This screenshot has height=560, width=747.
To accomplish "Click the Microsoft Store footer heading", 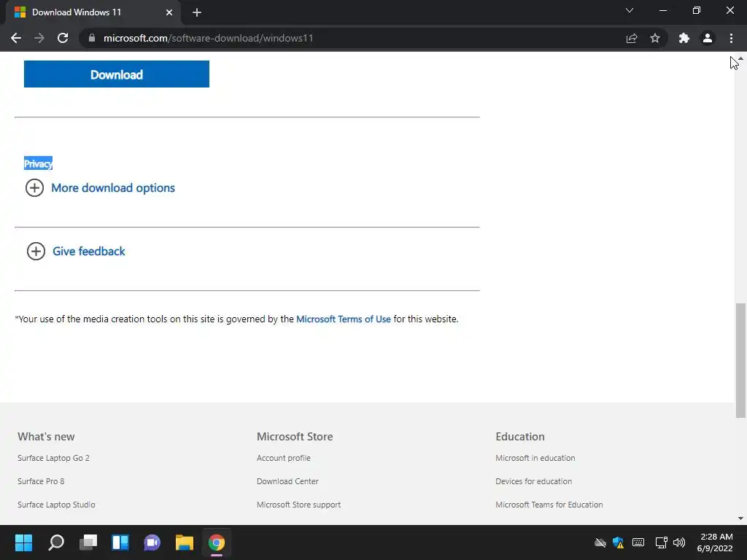I will coord(295,436).
